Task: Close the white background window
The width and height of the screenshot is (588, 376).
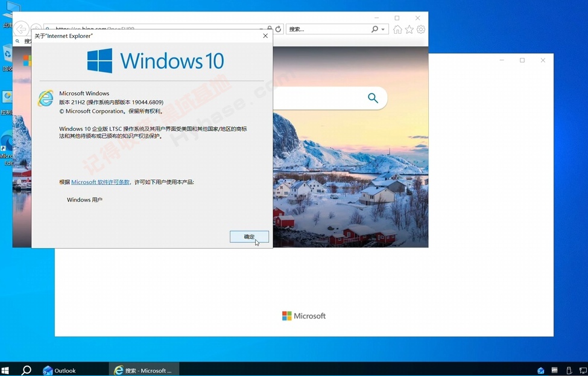Action: (543, 60)
